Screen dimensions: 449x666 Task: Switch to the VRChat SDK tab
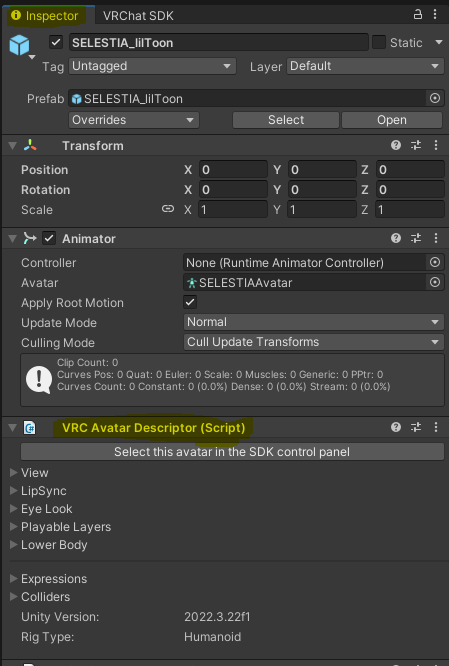(x=138, y=16)
